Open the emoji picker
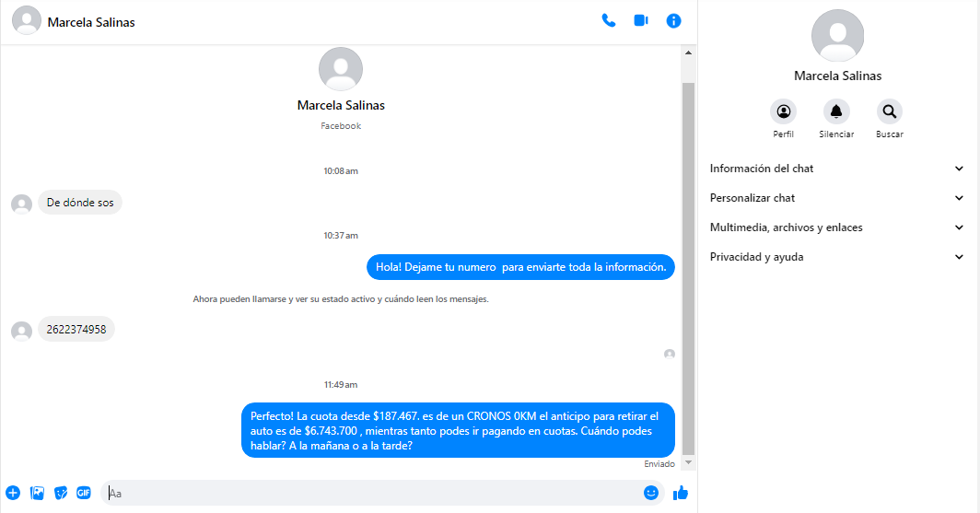This screenshot has width=980, height=513. tap(651, 493)
